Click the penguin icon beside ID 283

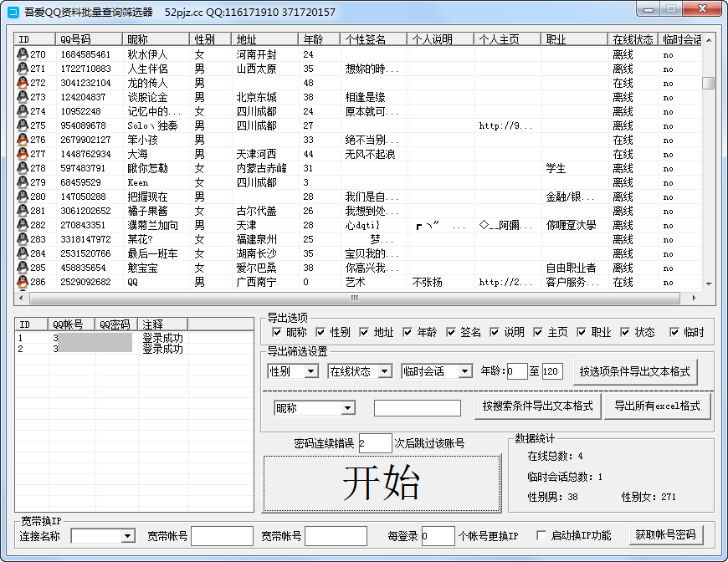23,239
